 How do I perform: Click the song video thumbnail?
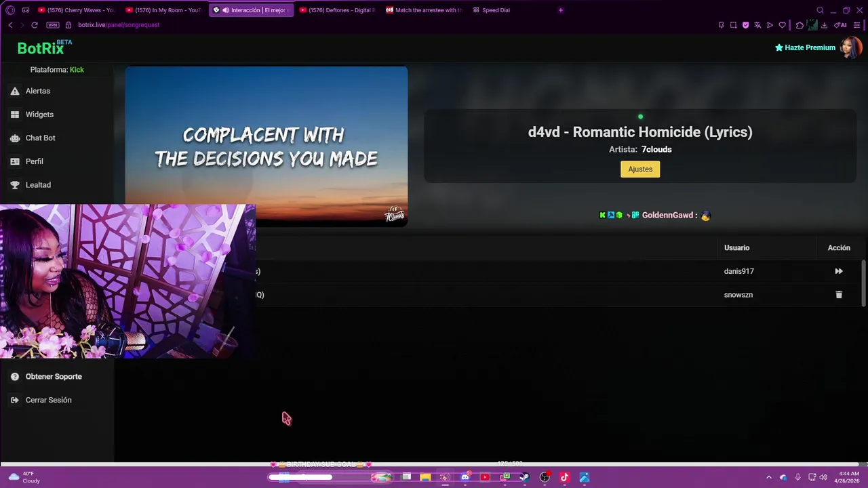click(x=266, y=146)
